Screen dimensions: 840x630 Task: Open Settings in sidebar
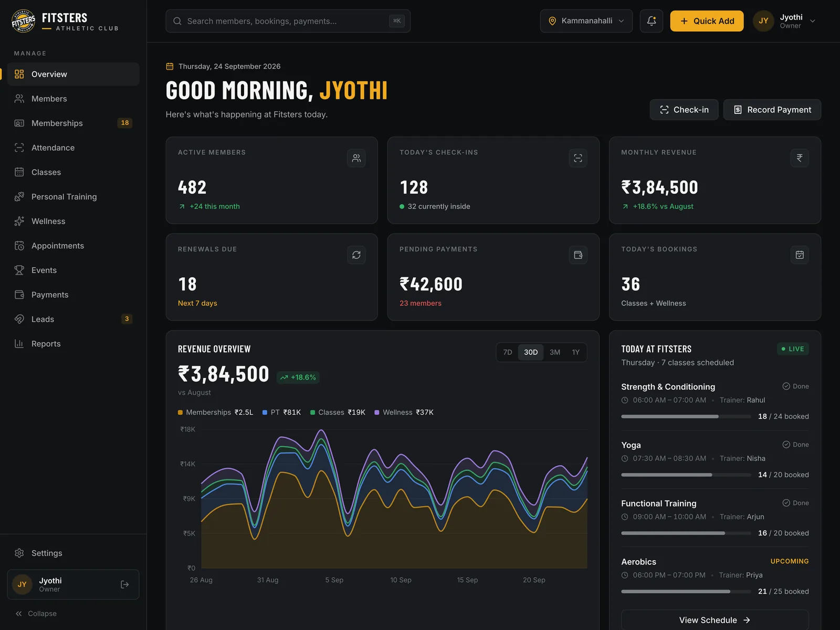[73, 553]
